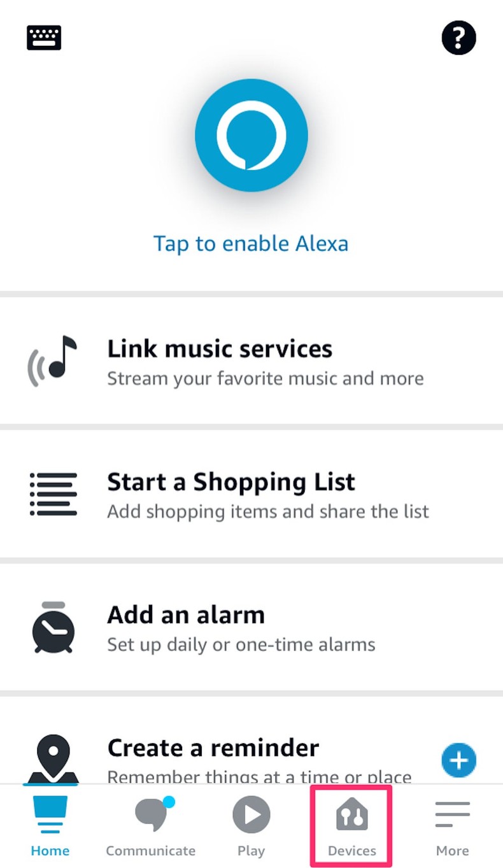This screenshot has width=503, height=868.
Task: Tap the Alexa voice assistant button
Action: pyautogui.click(x=251, y=135)
